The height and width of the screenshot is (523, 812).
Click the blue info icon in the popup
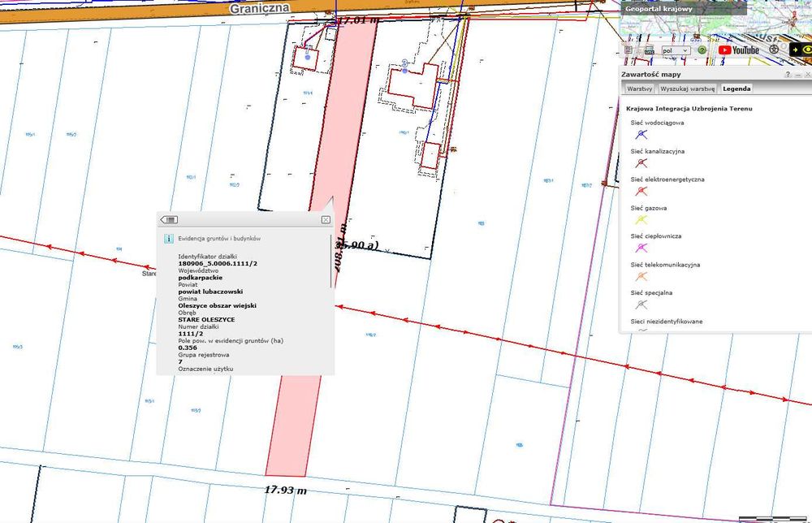(168, 239)
